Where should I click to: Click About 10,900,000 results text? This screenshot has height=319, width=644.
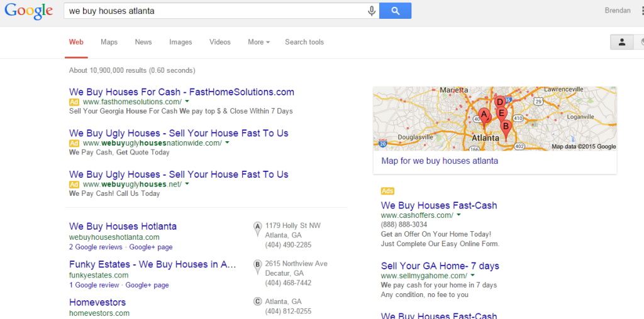pyautogui.click(x=132, y=70)
